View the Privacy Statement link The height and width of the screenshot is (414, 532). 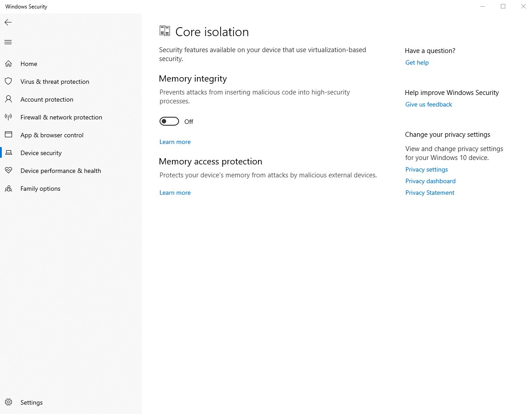click(x=430, y=193)
